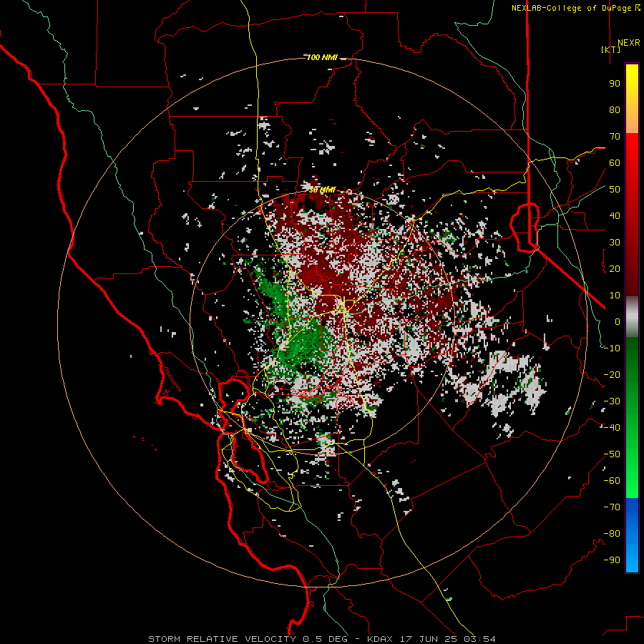644x644 pixels.
Task: Pick the blue band at scale bottom
Action: pos(632,535)
